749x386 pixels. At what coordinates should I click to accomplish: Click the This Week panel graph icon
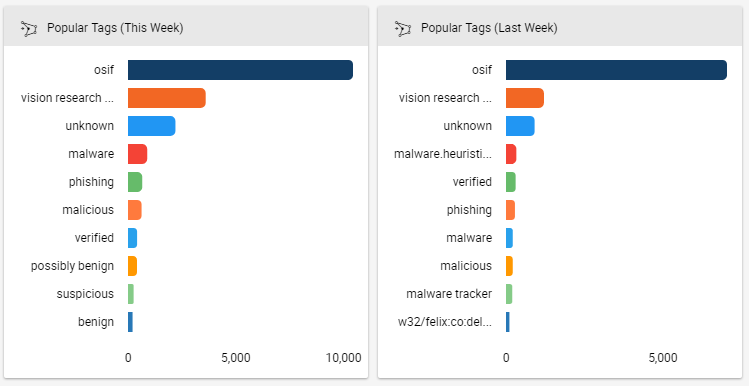(x=29, y=29)
